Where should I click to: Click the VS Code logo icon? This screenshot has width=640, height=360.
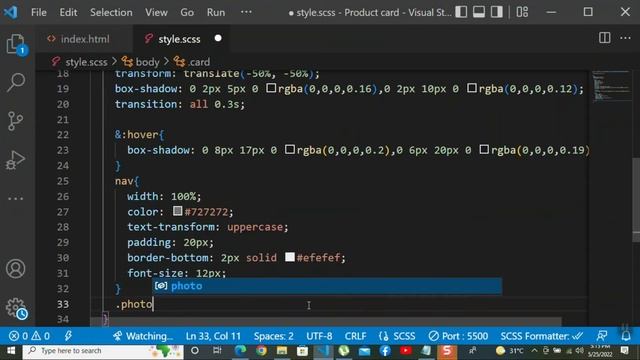(10, 12)
